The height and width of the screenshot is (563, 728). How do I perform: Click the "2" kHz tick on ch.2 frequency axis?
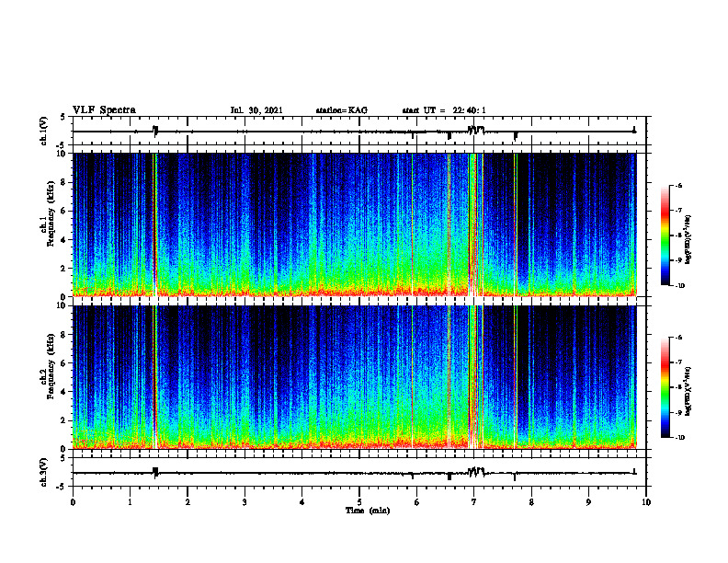[64, 420]
